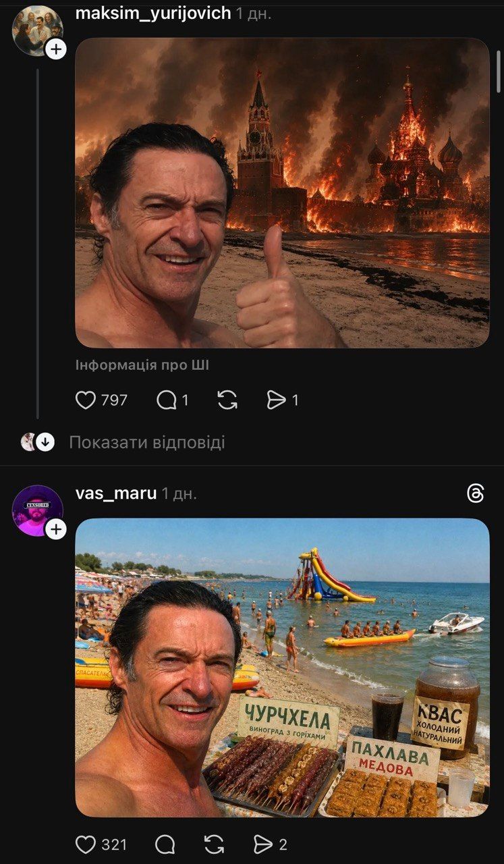Repost vas_maru's beach image
Image resolution: width=504 pixels, height=864 pixels.
pyautogui.click(x=214, y=844)
